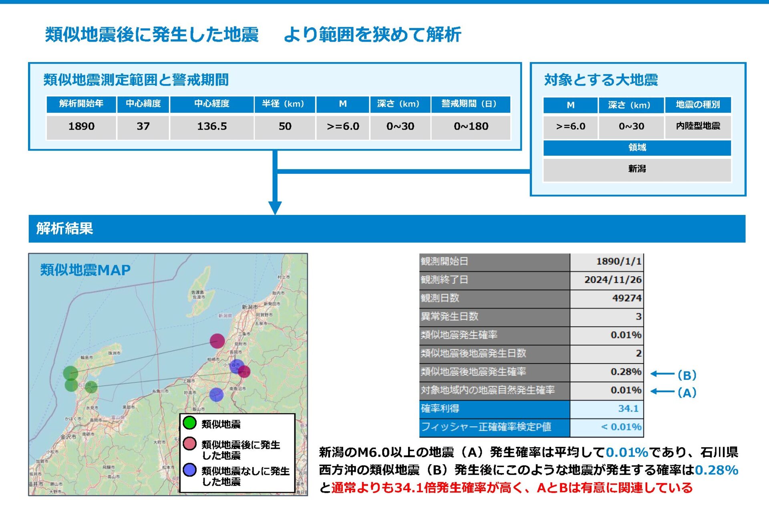Screen dimensions: 769x532
Task: Select the heading 類似地震測定範囲と警戒期間
Action: [136, 80]
